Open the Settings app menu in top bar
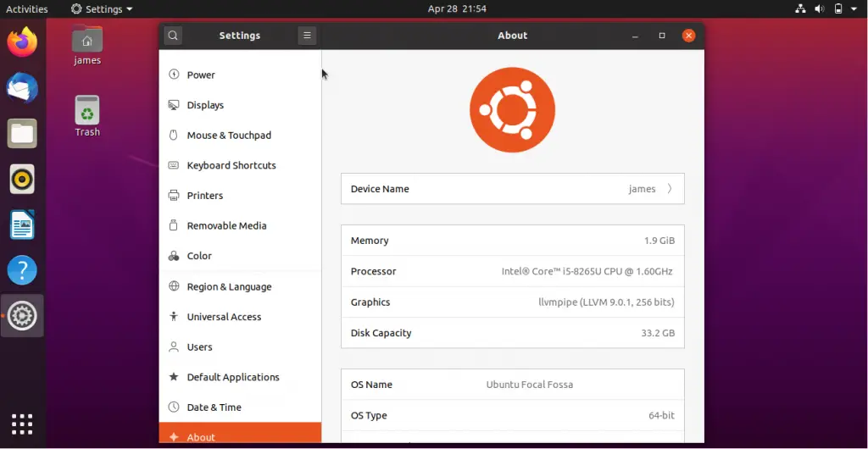The image size is (868, 449). click(102, 8)
